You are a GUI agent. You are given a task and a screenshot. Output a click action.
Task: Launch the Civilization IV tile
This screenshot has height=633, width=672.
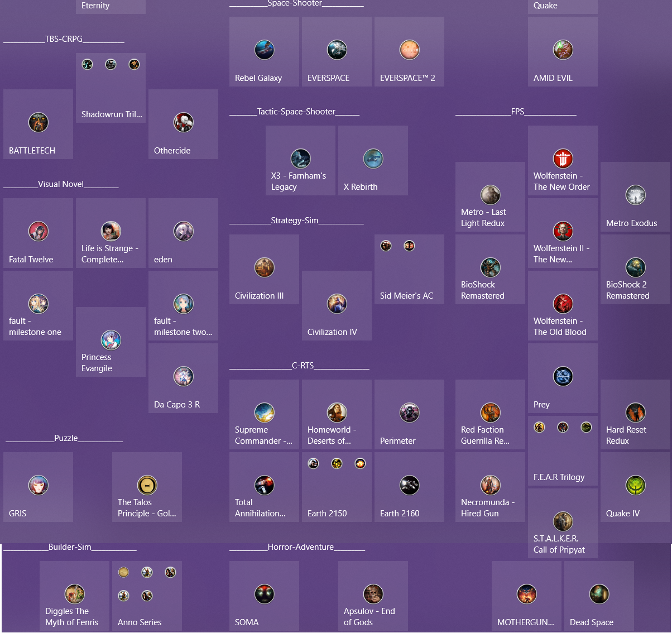337,305
